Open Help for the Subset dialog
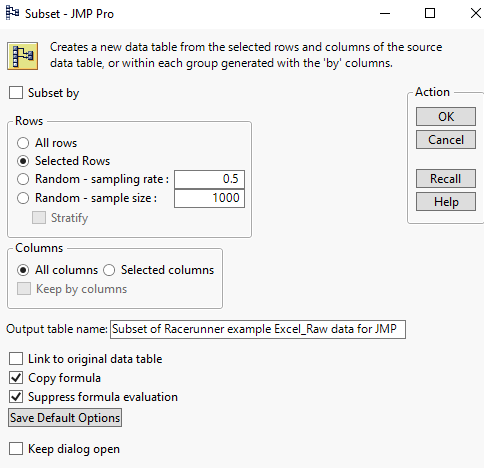 [x=446, y=202]
